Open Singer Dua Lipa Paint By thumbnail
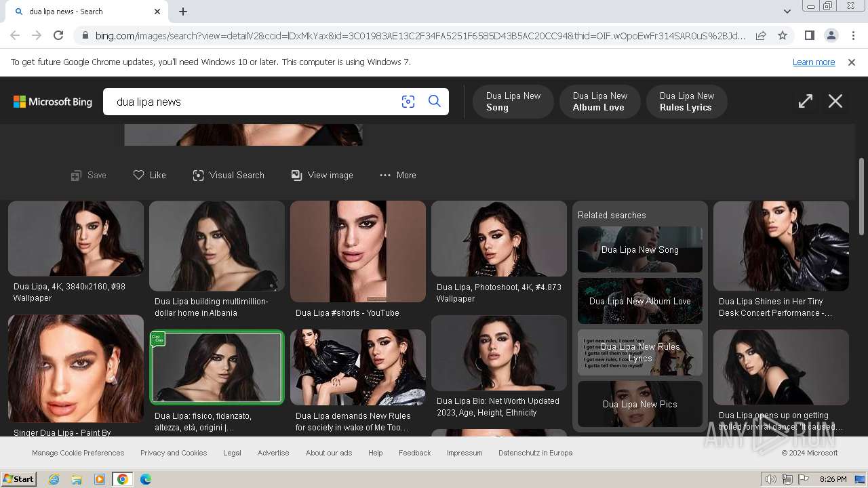Screen dimensions: 868x488 (76, 369)
